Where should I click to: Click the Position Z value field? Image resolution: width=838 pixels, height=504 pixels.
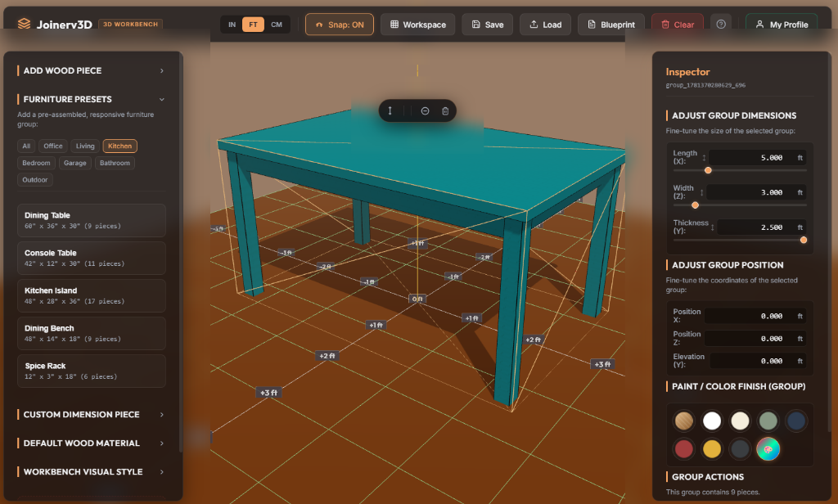(x=755, y=339)
